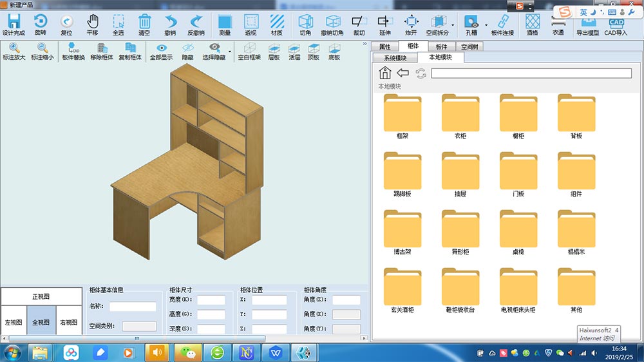This screenshot has width=644, height=362.
Task: Click 标注缩小 zoom-out annotation icon
Action: click(43, 48)
